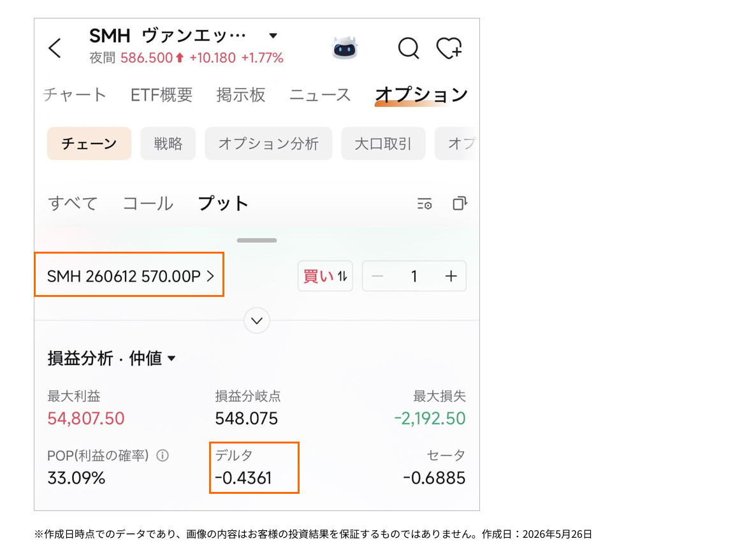The image size is (756, 555).
Task: Click the POP info circle icon
Action: (x=163, y=455)
